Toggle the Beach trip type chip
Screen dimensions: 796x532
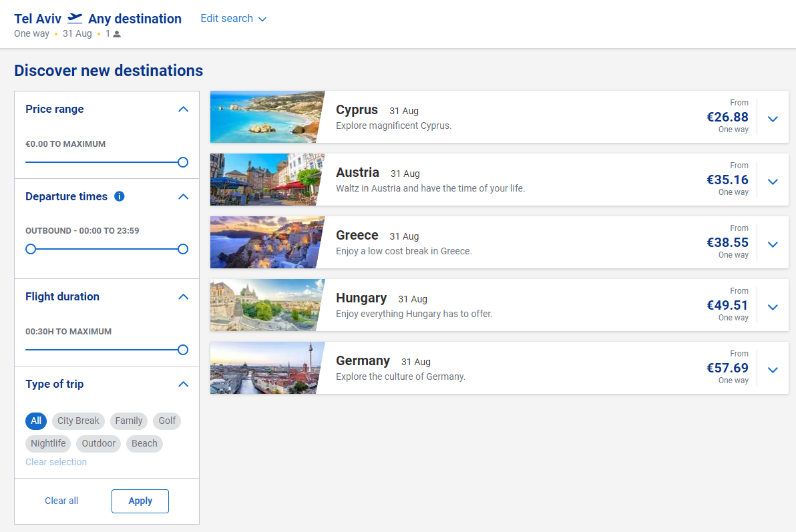pyautogui.click(x=144, y=443)
